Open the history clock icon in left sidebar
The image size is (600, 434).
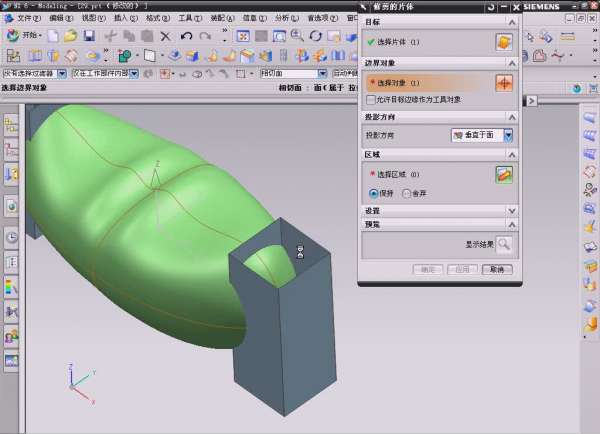pos(11,237)
